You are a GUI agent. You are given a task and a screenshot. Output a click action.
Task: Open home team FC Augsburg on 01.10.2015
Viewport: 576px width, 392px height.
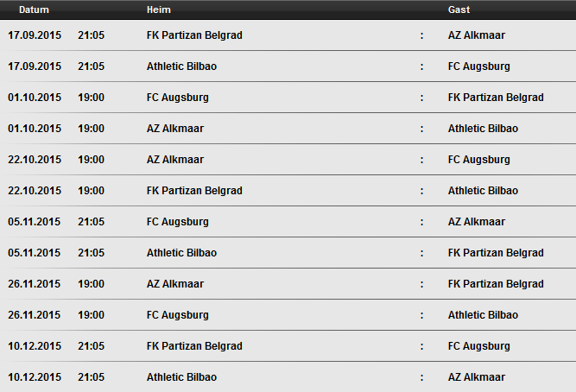(178, 98)
